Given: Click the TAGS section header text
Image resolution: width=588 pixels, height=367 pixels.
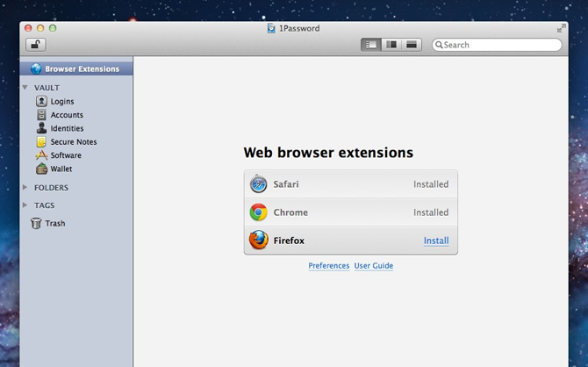Looking at the screenshot, I should coord(44,205).
